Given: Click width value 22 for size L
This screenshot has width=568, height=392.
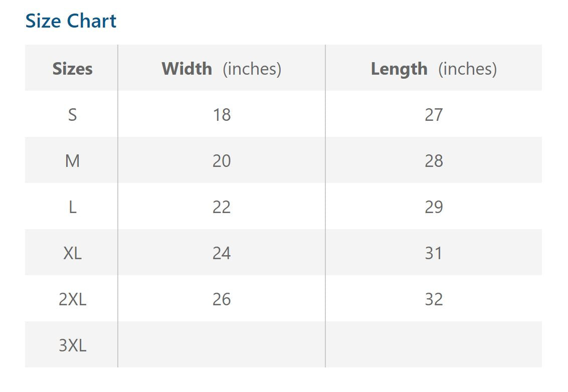Looking at the screenshot, I should click(x=221, y=207).
